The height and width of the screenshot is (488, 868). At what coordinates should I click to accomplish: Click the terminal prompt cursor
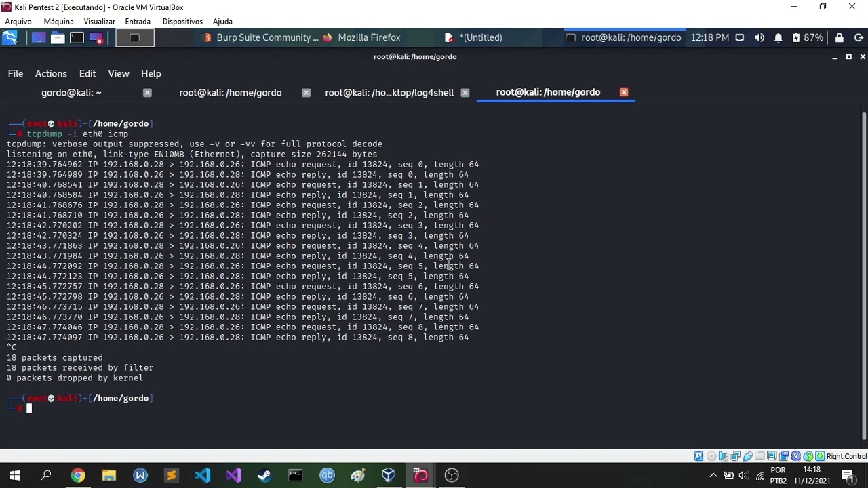29,408
